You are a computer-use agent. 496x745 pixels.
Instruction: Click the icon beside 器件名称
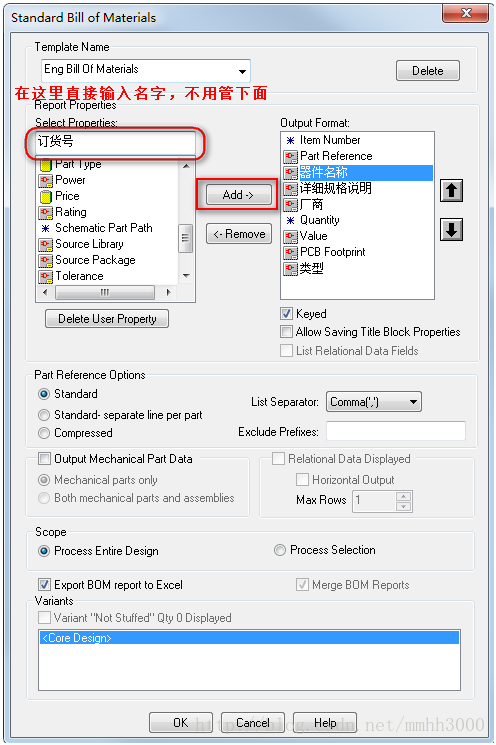290,172
